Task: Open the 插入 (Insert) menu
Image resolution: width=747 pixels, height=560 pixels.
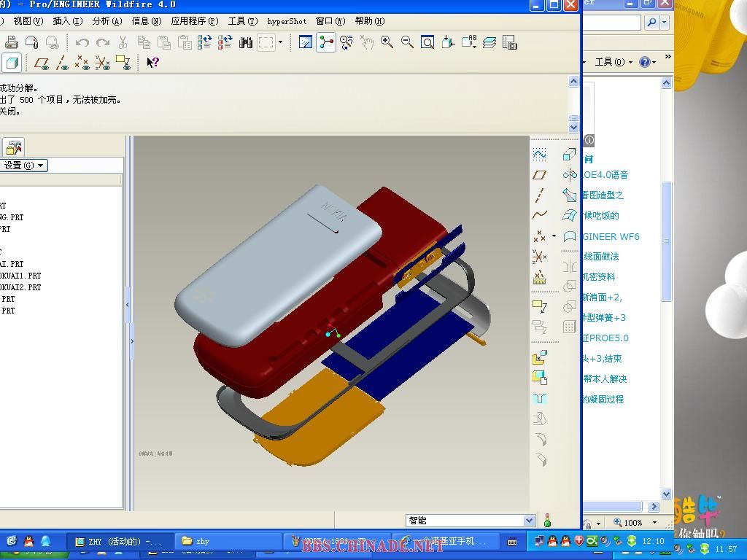Action: point(68,21)
